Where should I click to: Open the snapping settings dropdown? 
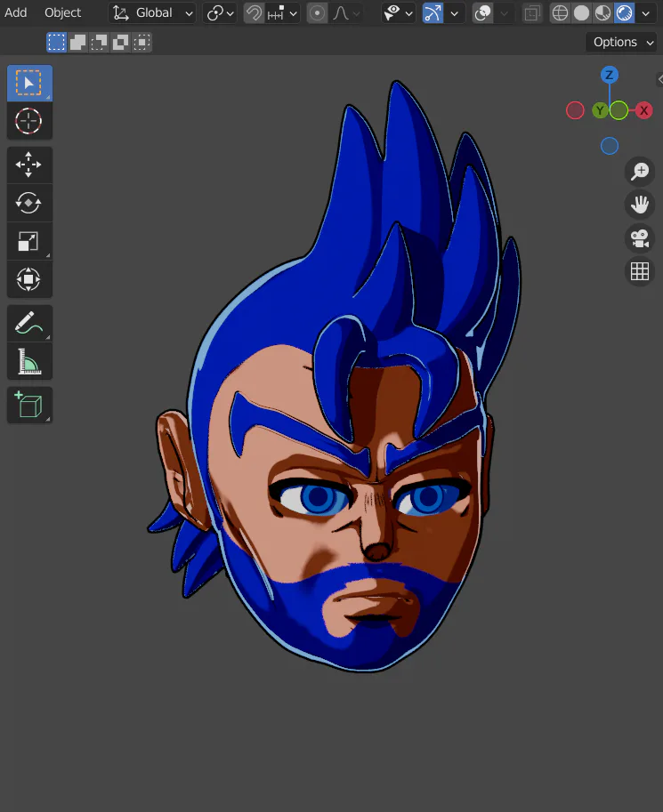click(x=282, y=13)
